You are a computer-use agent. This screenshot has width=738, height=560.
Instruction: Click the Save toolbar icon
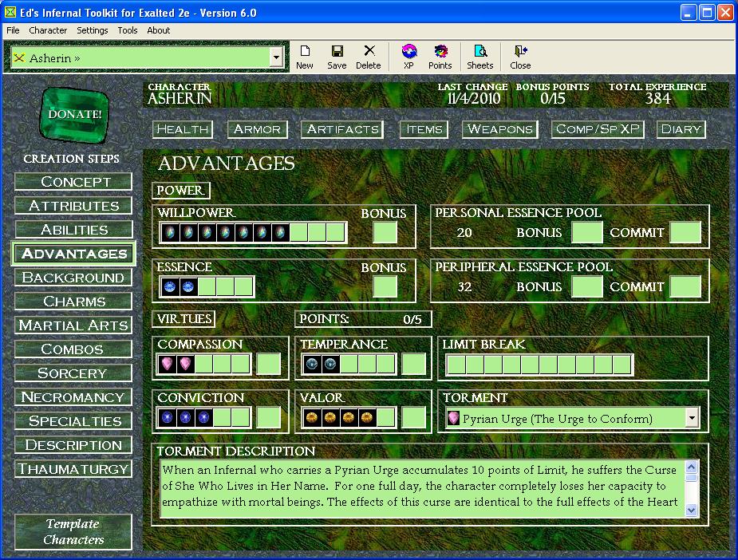337,57
